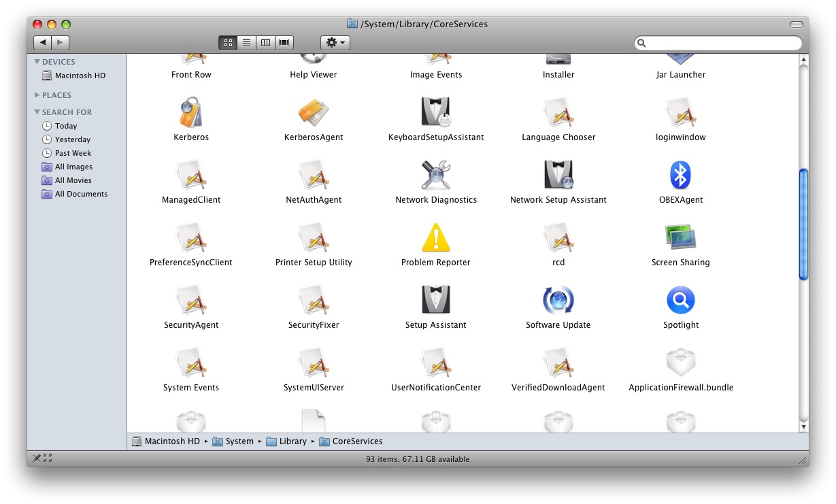Click the folder proxy icon in title bar
Viewport: 836px width, 504px height.
(x=352, y=24)
